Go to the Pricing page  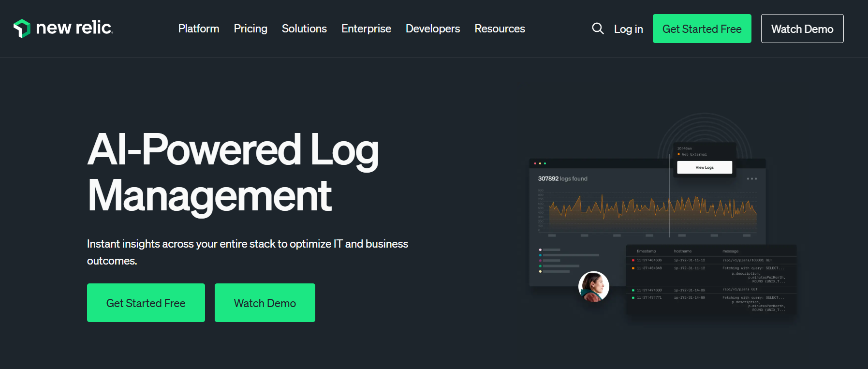(250, 29)
